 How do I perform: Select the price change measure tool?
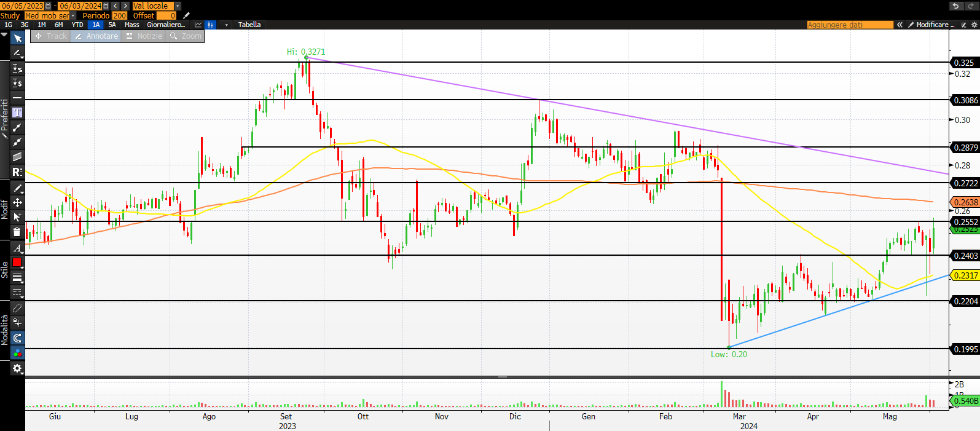point(17,83)
